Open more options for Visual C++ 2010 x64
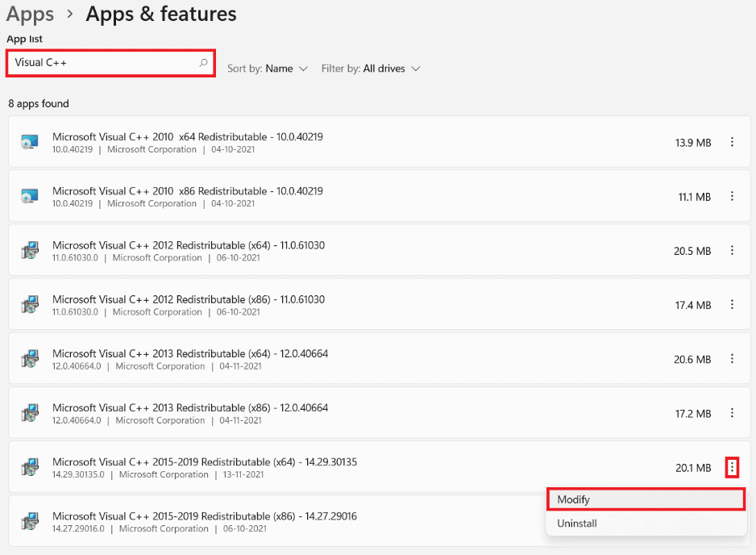This screenshot has height=555, width=756. [x=732, y=142]
